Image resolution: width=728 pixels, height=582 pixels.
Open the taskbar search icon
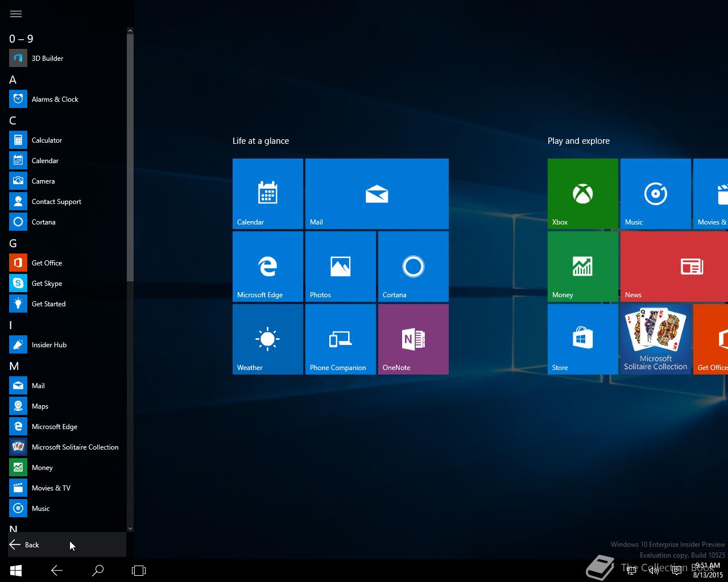click(x=98, y=571)
